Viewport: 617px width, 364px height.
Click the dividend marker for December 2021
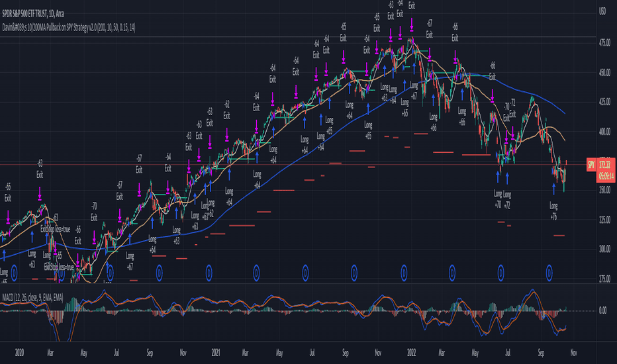(404, 272)
